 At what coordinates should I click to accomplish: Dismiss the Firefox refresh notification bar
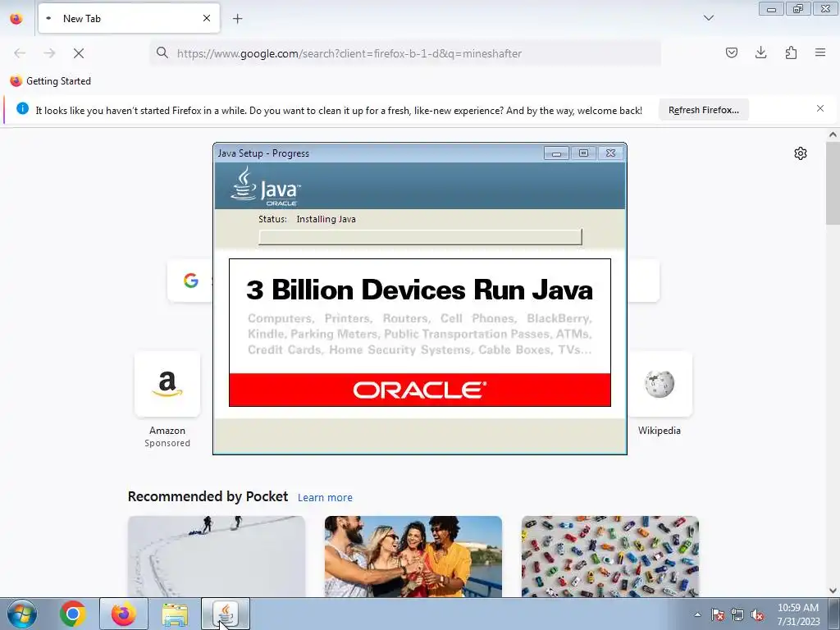click(x=820, y=108)
